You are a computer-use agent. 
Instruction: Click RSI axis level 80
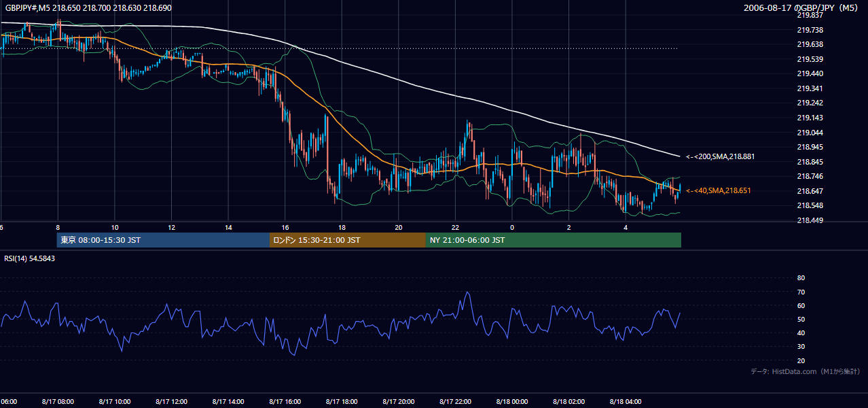coord(801,278)
